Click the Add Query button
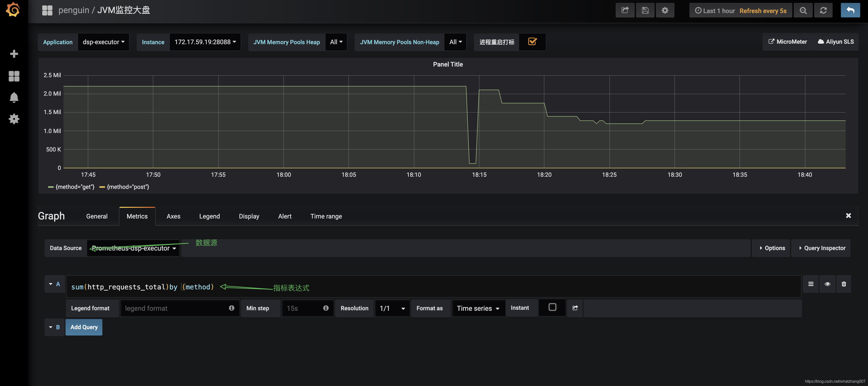 pyautogui.click(x=84, y=327)
